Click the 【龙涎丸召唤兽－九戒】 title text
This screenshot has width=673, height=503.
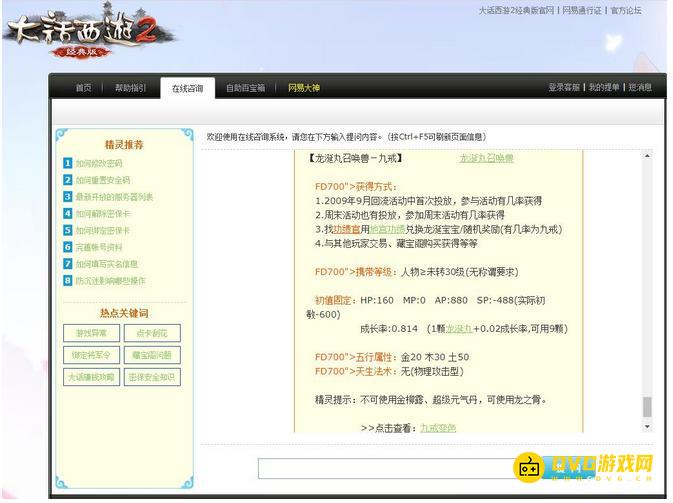click(x=355, y=158)
